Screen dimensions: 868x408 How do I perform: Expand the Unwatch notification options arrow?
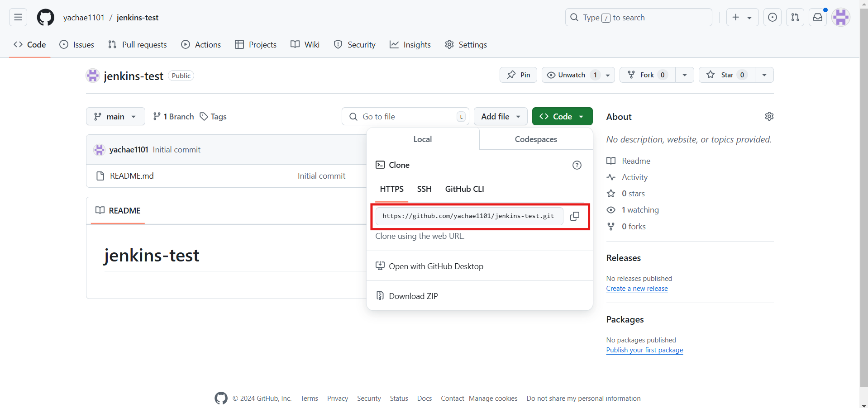pyautogui.click(x=608, y=75)
